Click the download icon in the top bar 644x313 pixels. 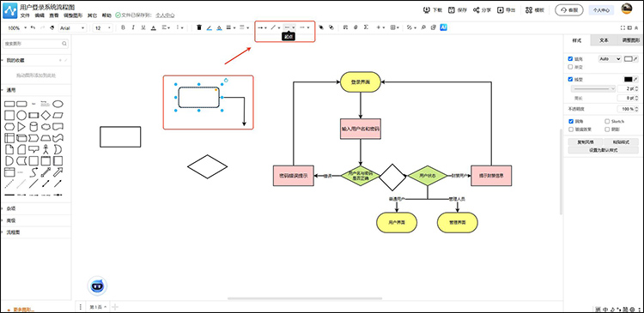[x=426, y=9]
